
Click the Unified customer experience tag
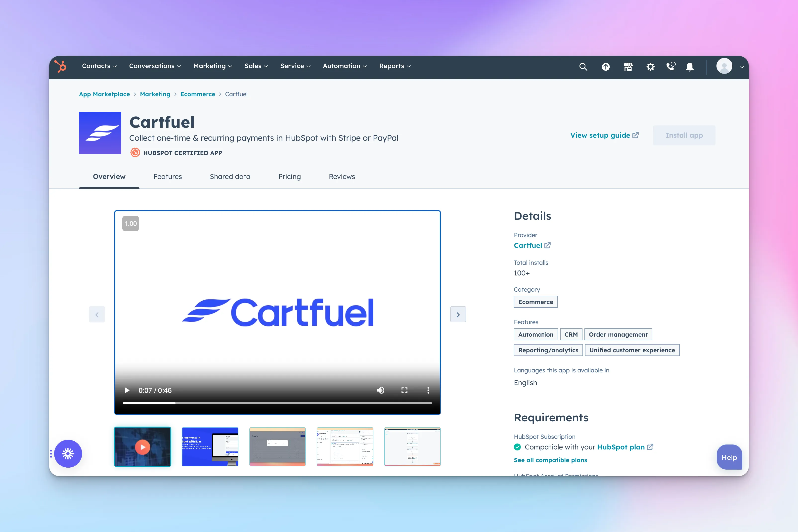[632, 350]
